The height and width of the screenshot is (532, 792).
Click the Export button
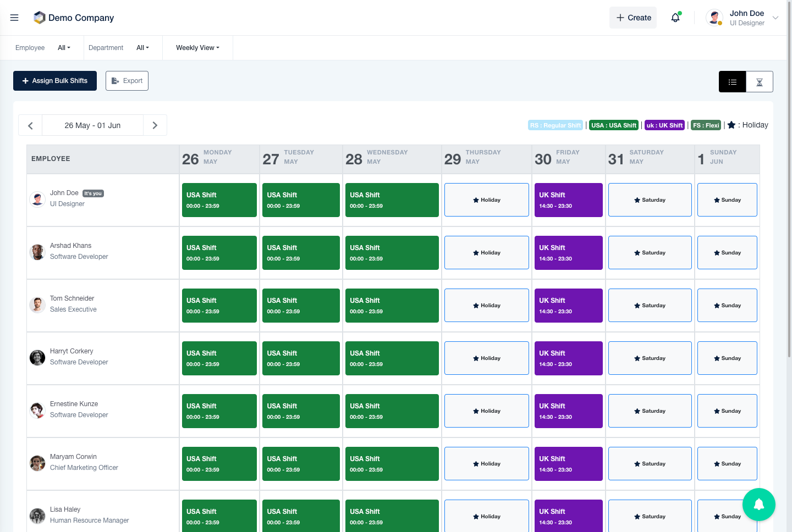tap(127, 81)
